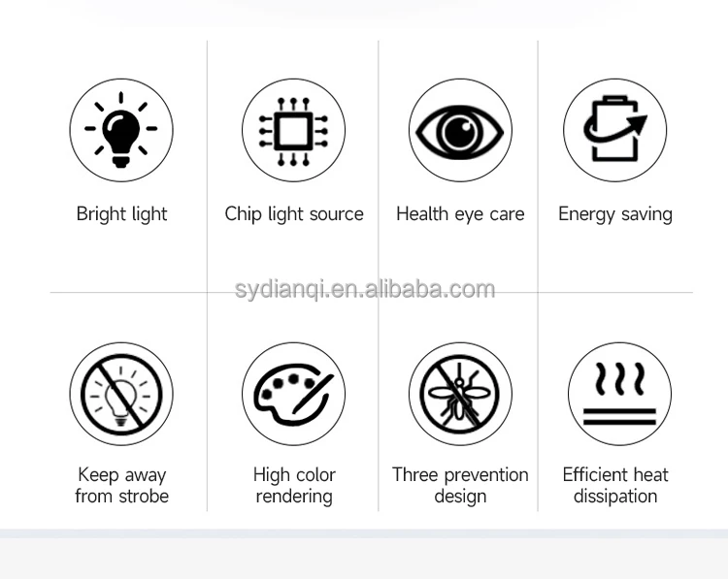Screen dimensions: 728x579
Task: Select the "Health eye care" caption
Action: 460,214
